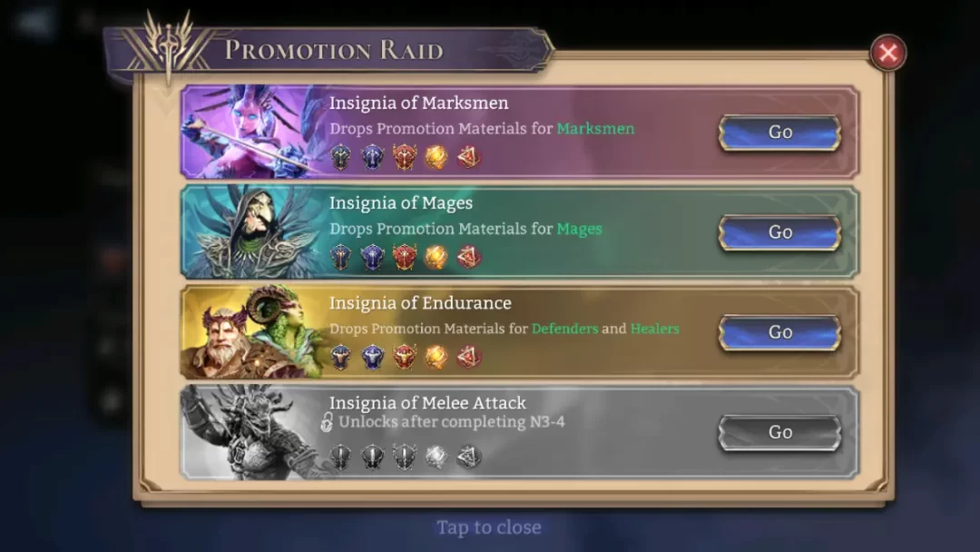Click the red triangular crystal in Mages row
Image resolution: width=980 pixels, height=552 pixels.
click(x=468, y=257)
